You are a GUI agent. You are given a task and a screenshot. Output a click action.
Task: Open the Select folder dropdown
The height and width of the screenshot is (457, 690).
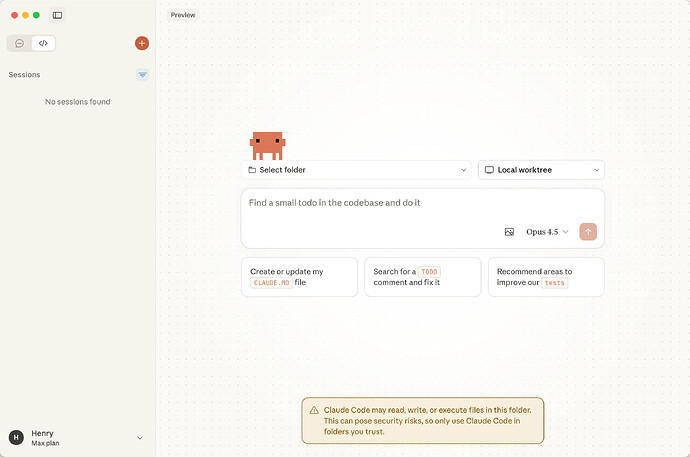click(x=356, y=170)
